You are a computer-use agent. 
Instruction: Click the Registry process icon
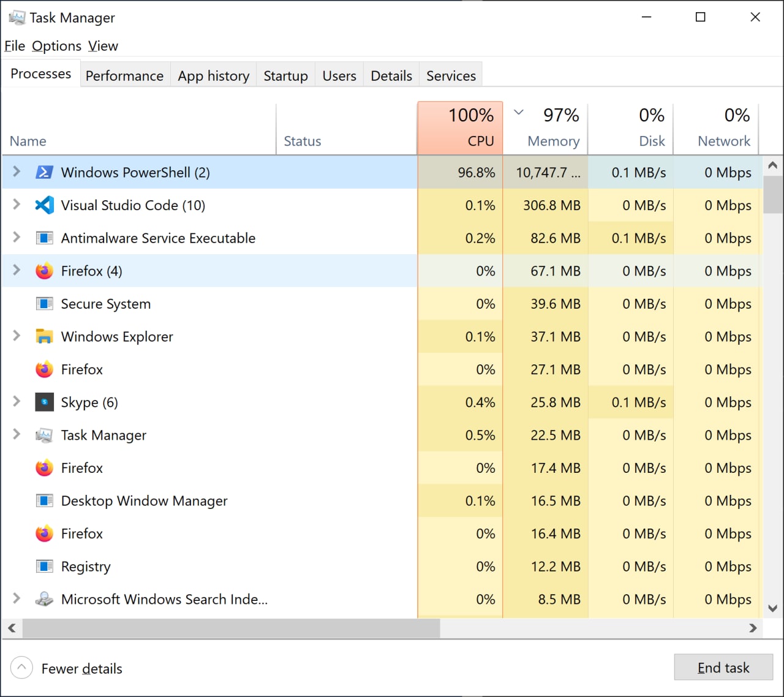(44, 567)
